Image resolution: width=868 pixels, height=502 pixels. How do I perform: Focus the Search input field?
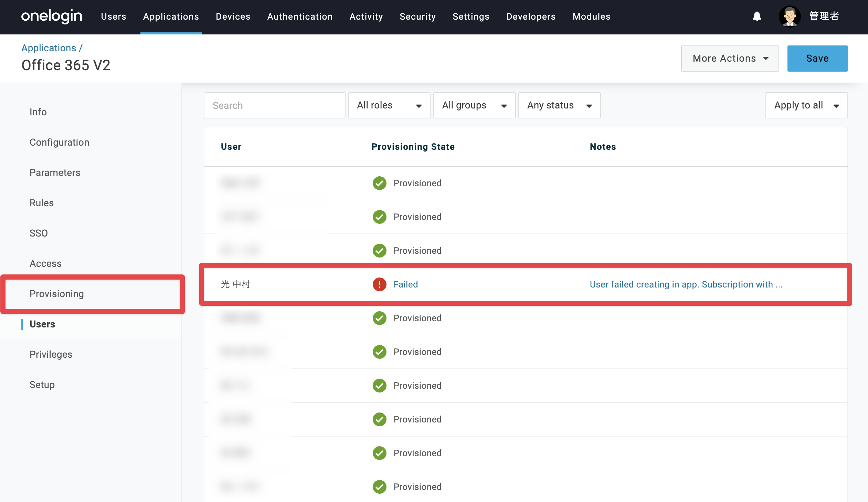coord(274,105)
